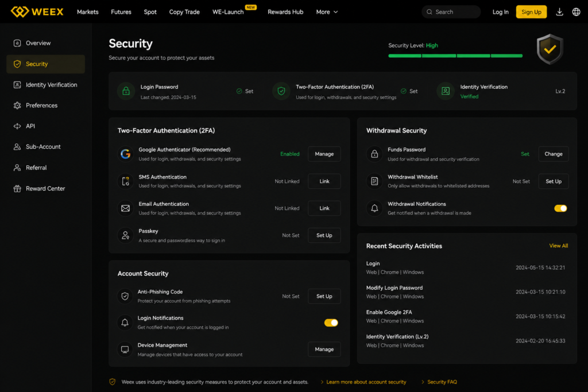
Task: Set up Anti-Phishing Code
Action: [324, 296]
